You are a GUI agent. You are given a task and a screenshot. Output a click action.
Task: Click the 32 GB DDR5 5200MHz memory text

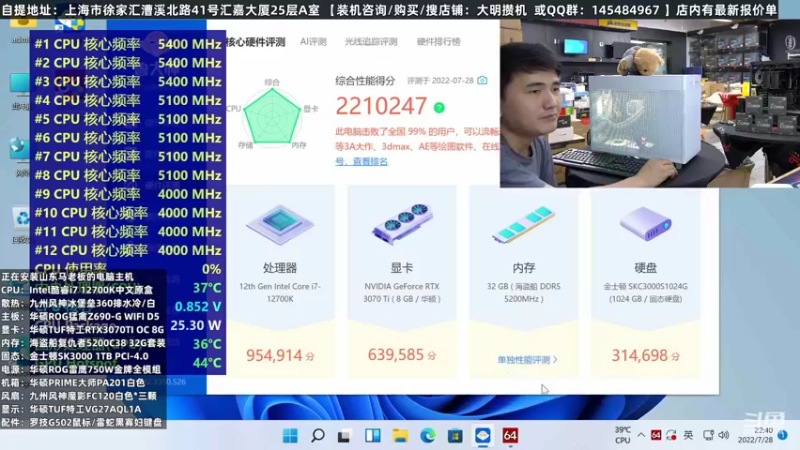523,292
